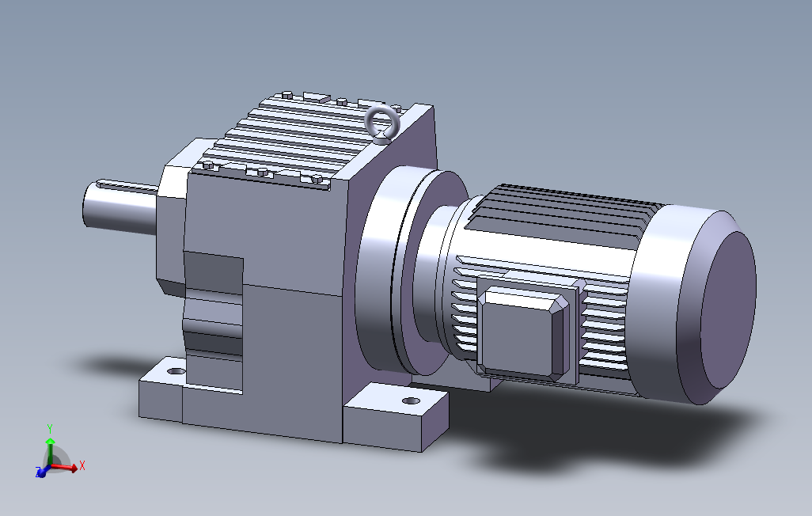Select the lifting eye bolt on the gearbox

point(383,123)
